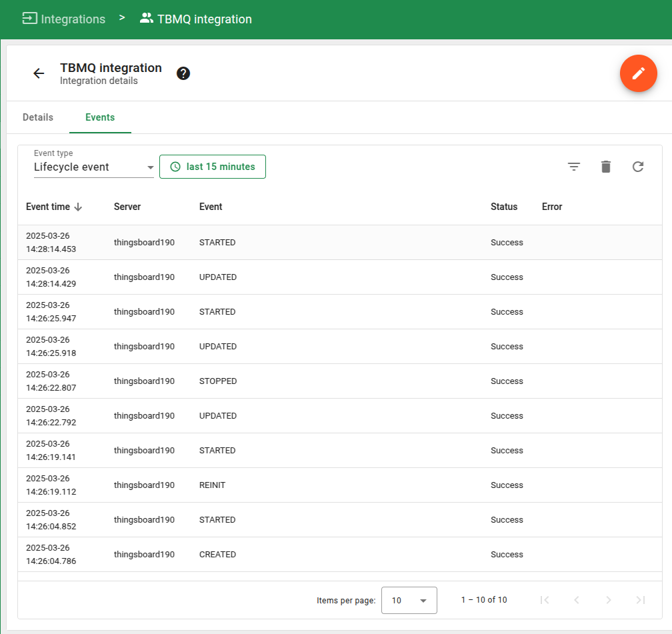Go to next page of events

tap(609, 600)
